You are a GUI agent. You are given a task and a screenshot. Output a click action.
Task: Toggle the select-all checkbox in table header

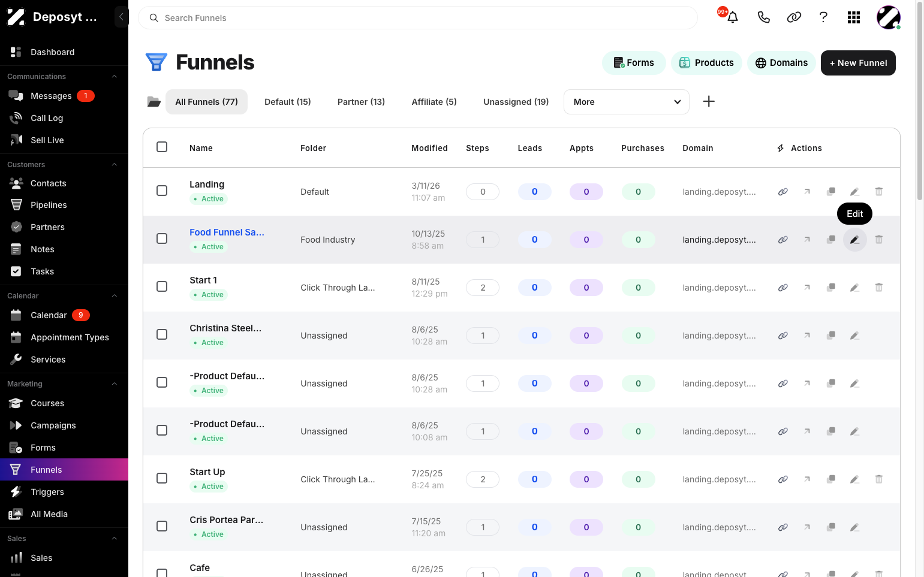coord(162,147)
